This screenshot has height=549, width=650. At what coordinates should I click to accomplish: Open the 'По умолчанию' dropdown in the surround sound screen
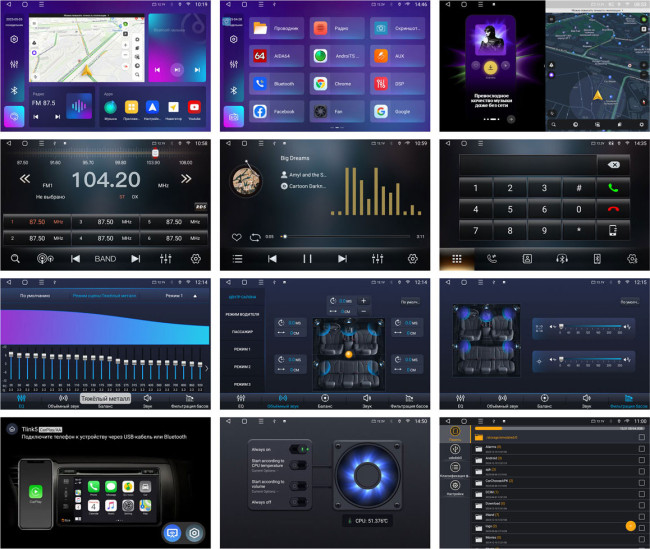pyautogui.click(x=409, y=301)
